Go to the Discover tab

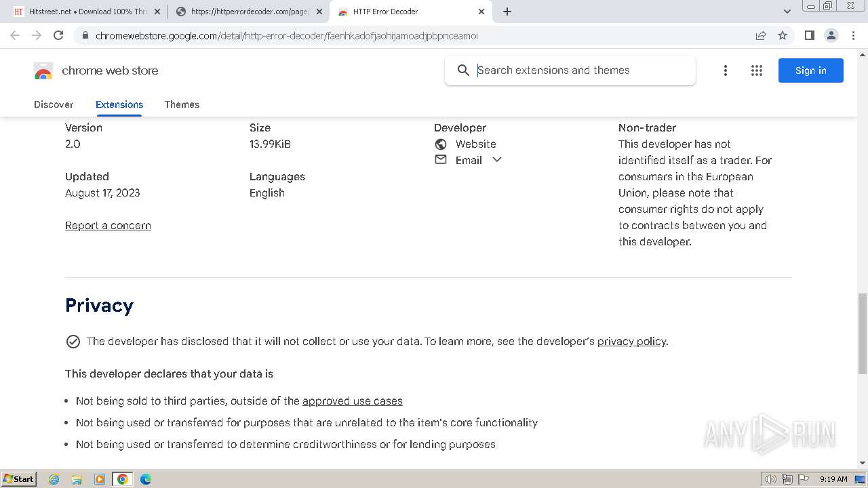54,104
